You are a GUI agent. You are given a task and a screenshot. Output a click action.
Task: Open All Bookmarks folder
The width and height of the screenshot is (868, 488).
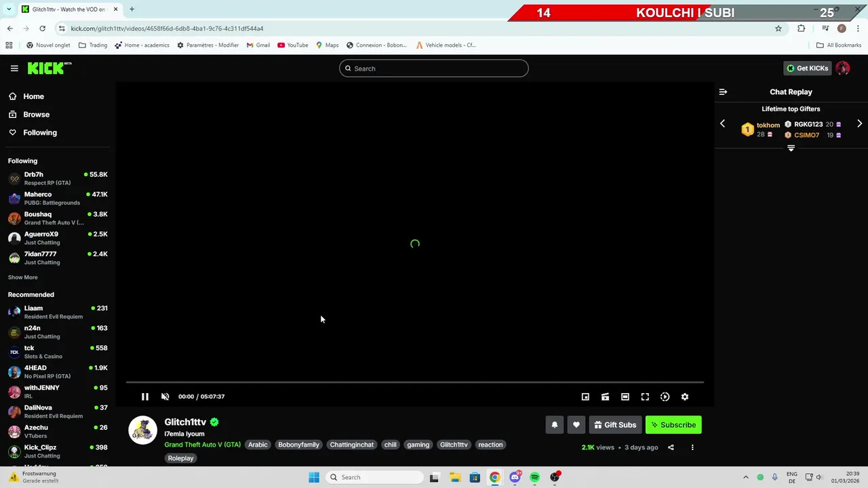coord(839,45)
